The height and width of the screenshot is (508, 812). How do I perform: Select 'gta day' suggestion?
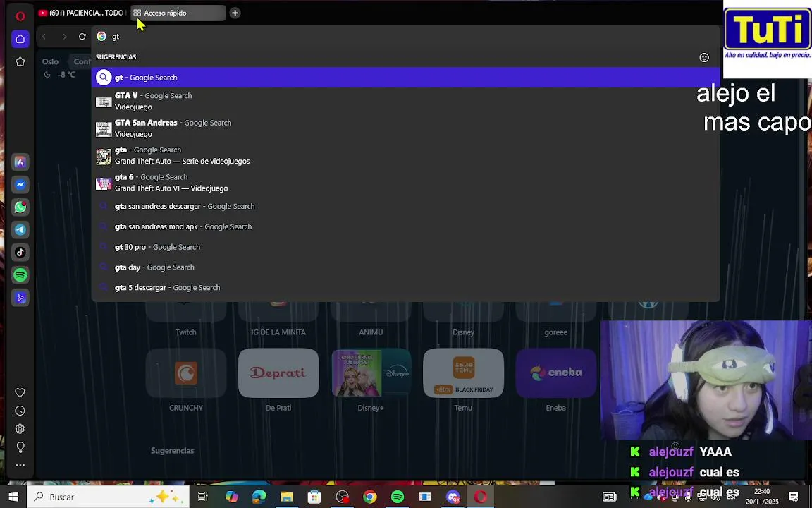405,267
